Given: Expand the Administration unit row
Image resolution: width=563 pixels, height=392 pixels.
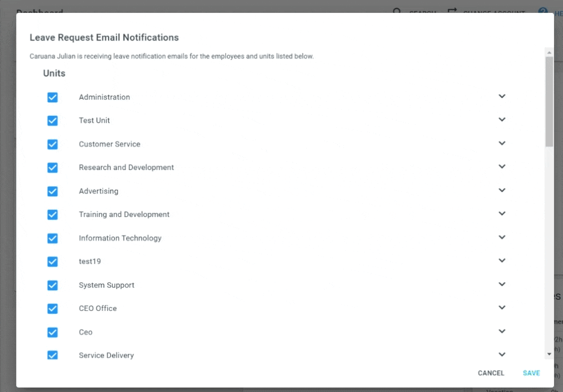Looking at the screenshot, I should tap(502, 96).
